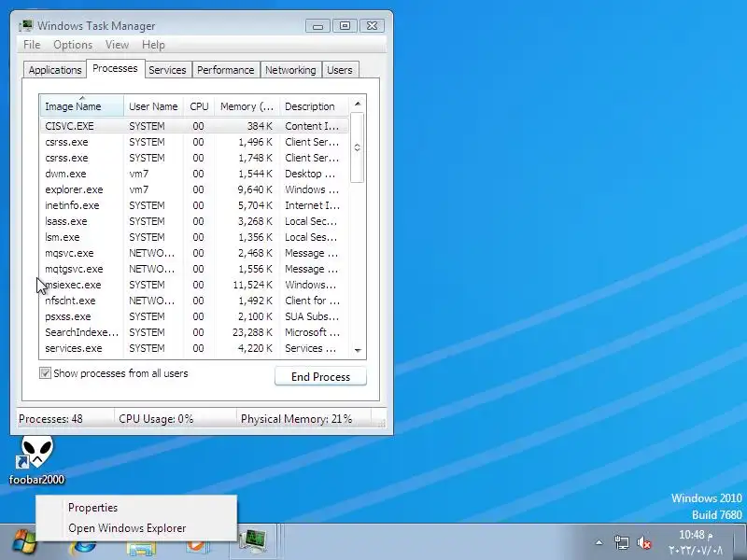Select the services.exe process
747x560 pixels.
(x=194, y=348)
